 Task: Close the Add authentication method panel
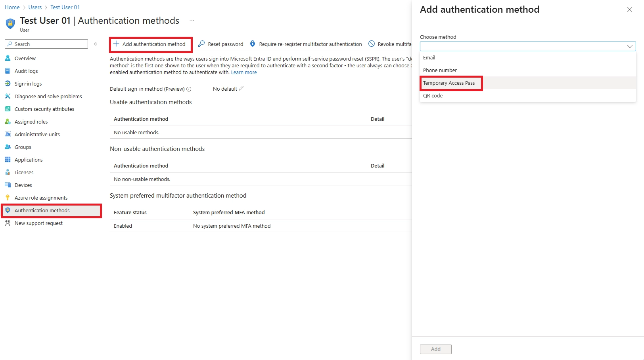[630, 10]
